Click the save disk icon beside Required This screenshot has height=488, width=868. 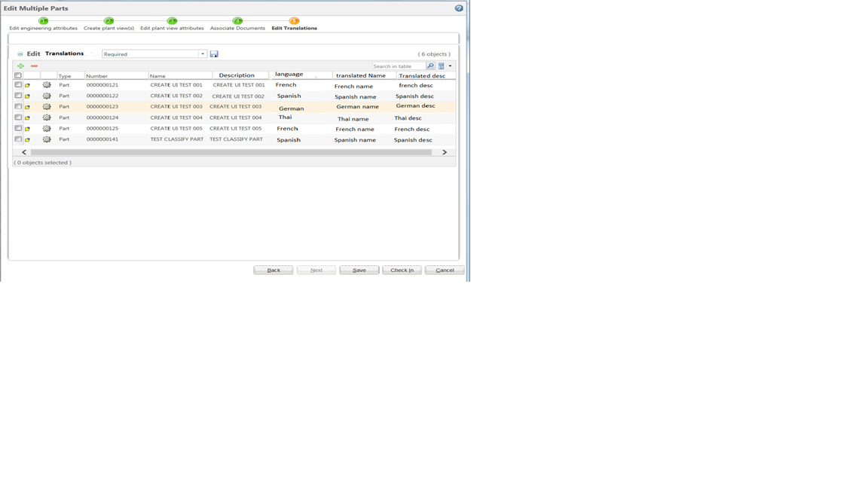(x=214, y=53)
